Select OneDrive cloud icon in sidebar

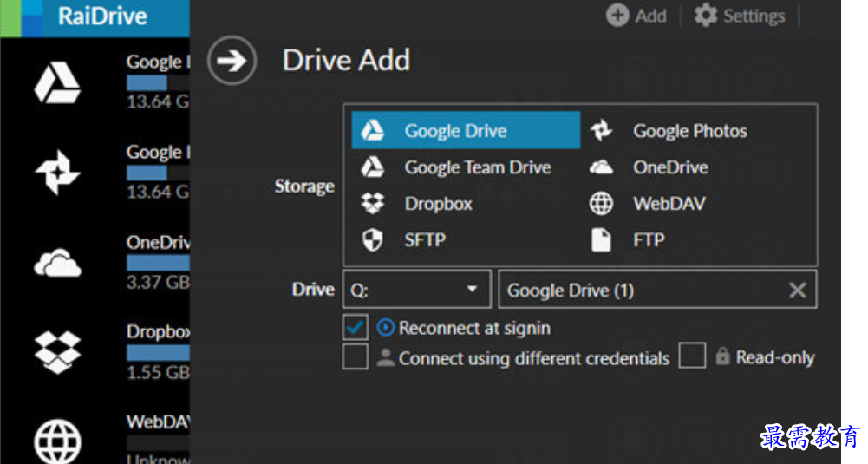coord(57,263)
